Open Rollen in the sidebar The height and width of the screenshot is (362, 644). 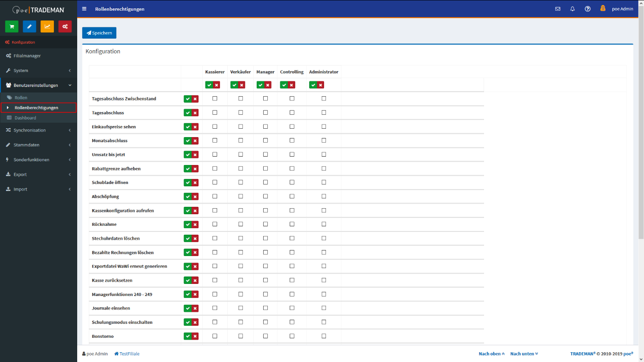21,98
